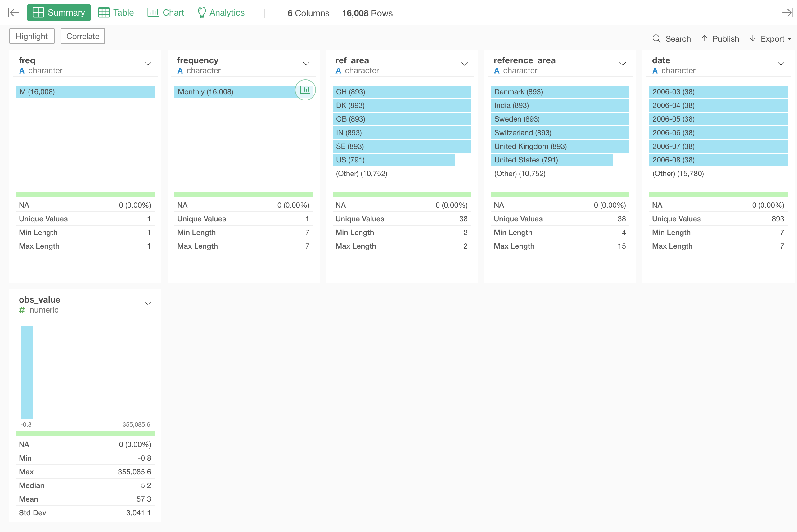Click the tall obs_value histogram bar

[x=27, y=372]
